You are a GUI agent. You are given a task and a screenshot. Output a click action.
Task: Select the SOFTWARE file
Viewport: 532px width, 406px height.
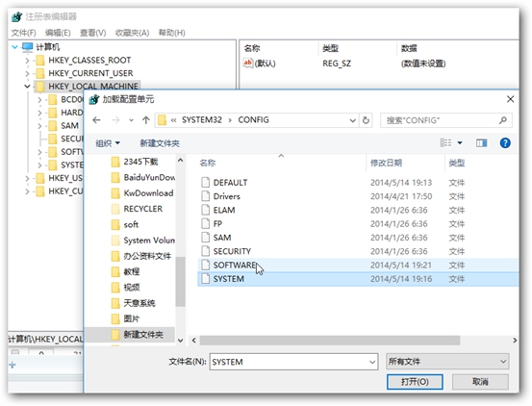coord(235,265)
